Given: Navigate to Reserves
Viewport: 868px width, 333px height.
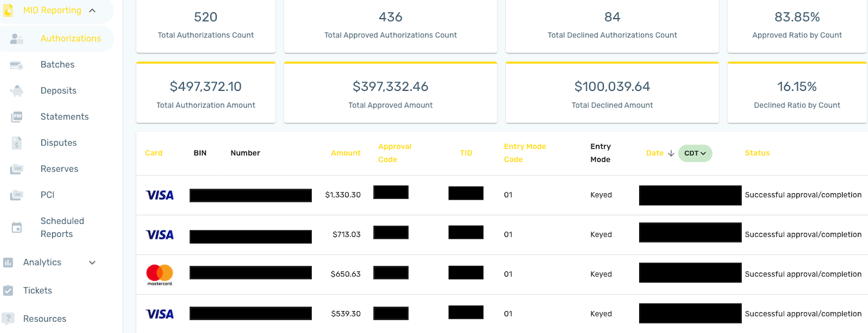Looking at the screenshot, I should tap(59, 169).
